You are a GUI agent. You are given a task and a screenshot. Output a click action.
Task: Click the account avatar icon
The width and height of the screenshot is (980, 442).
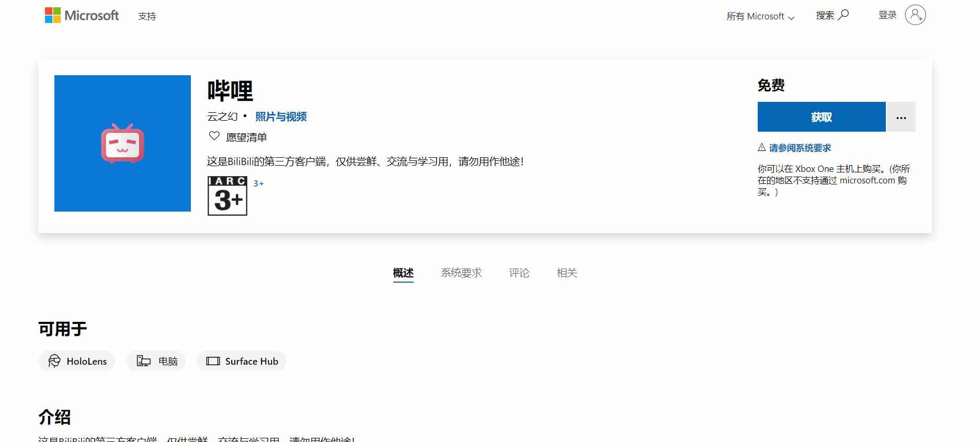915,15
